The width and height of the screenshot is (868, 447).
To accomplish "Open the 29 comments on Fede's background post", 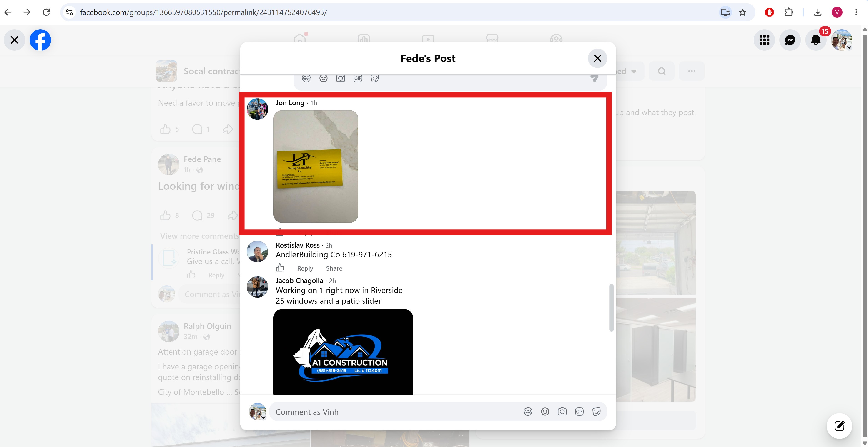I will [203, 215].
